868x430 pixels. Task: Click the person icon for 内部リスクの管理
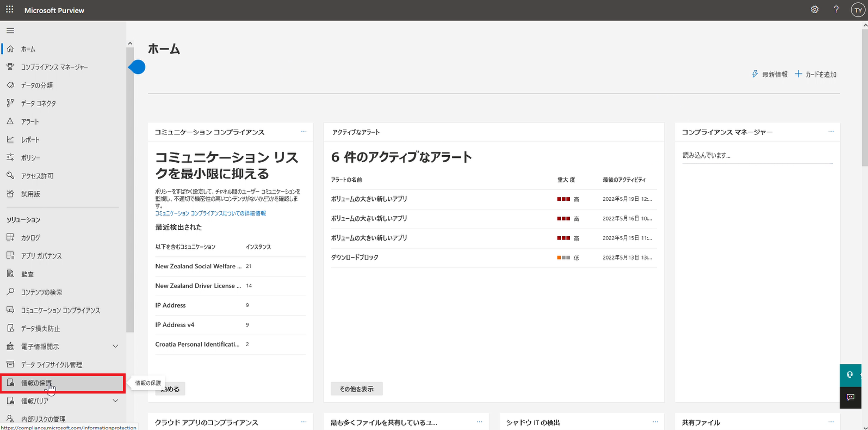tap(10, 419)
